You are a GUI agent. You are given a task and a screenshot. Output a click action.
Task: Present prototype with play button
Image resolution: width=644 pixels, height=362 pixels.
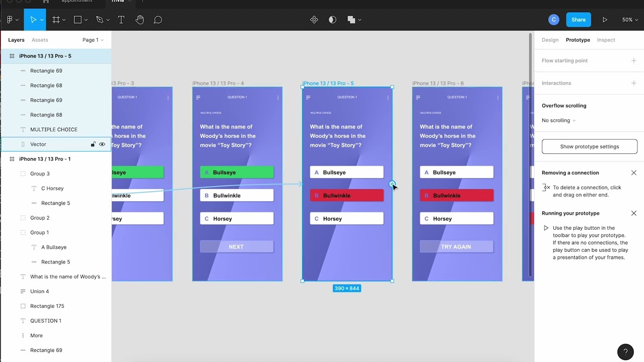click(605, 20)
